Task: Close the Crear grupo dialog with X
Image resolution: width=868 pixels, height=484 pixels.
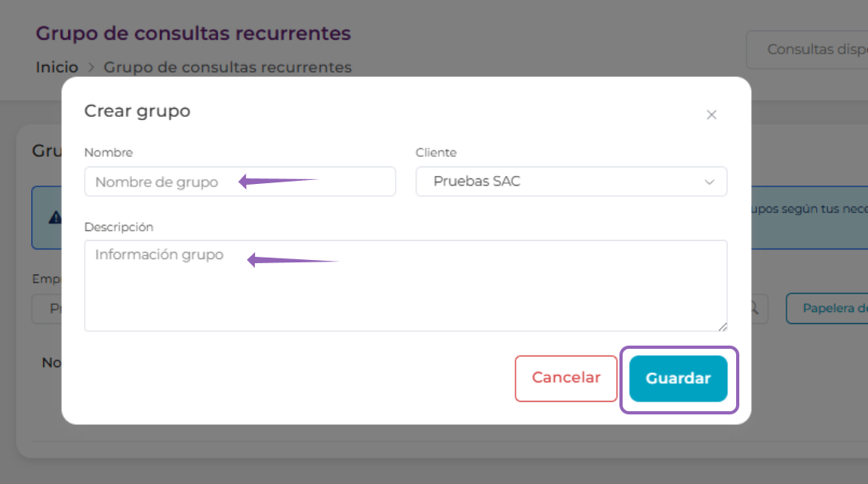Action: 711,114
